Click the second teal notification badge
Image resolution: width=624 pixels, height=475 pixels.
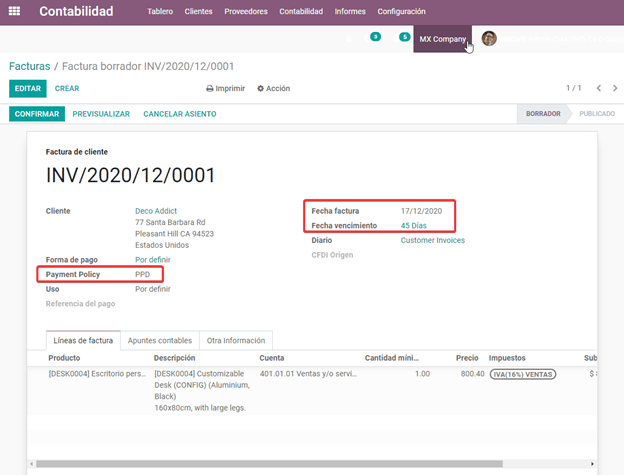pyautogui.click(x=404, y=37)
